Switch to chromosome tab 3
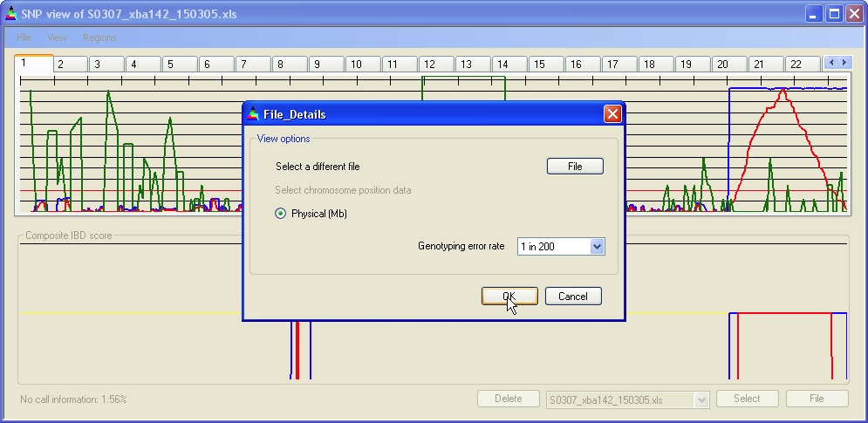This screenshot has width=868, height=423. 106,65
